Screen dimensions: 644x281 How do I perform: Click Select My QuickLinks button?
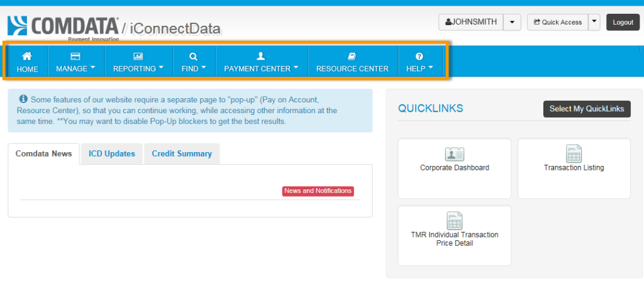(587, 109)
